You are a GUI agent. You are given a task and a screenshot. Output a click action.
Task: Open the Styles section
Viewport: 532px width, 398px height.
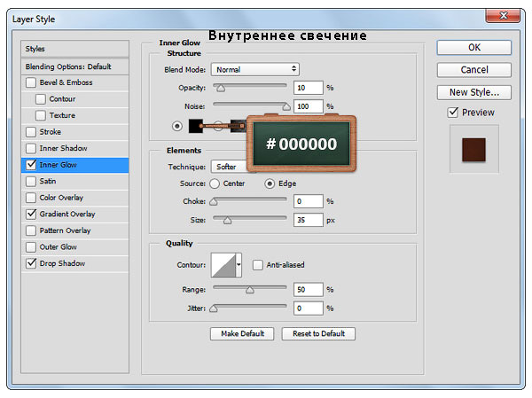pyautogui.click(x=75, y=49)
